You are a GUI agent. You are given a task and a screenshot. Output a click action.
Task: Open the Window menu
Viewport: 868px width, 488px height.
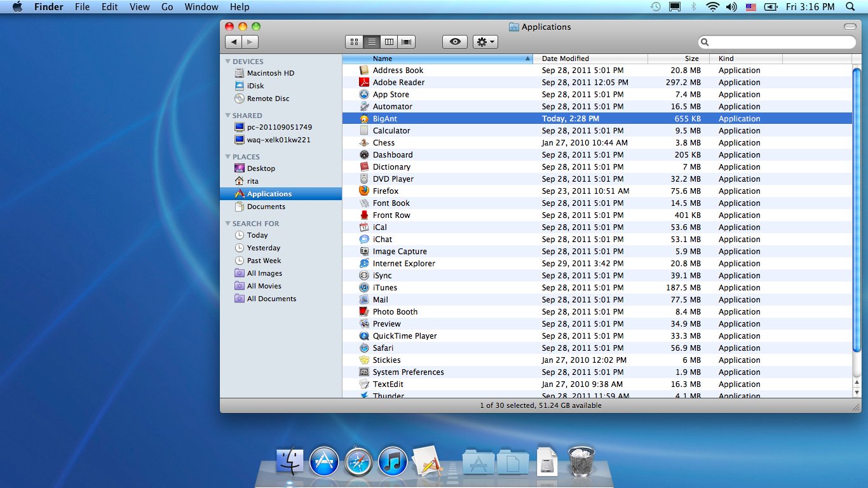click(x=201, y=7)
